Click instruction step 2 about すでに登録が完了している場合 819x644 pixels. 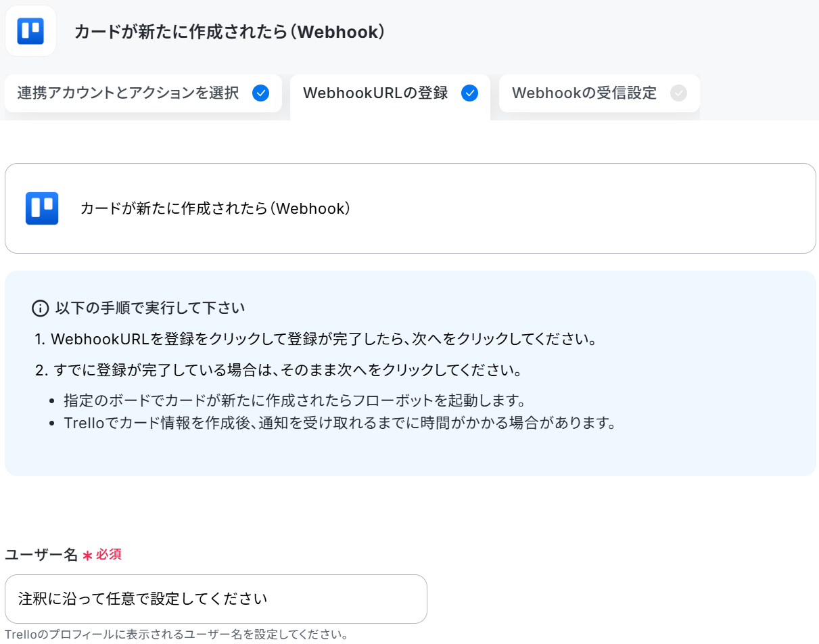click(x=279, y=371)
